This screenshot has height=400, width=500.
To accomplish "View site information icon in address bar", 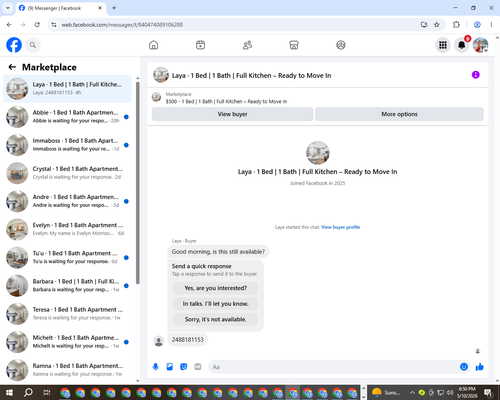I will (54, 25).
